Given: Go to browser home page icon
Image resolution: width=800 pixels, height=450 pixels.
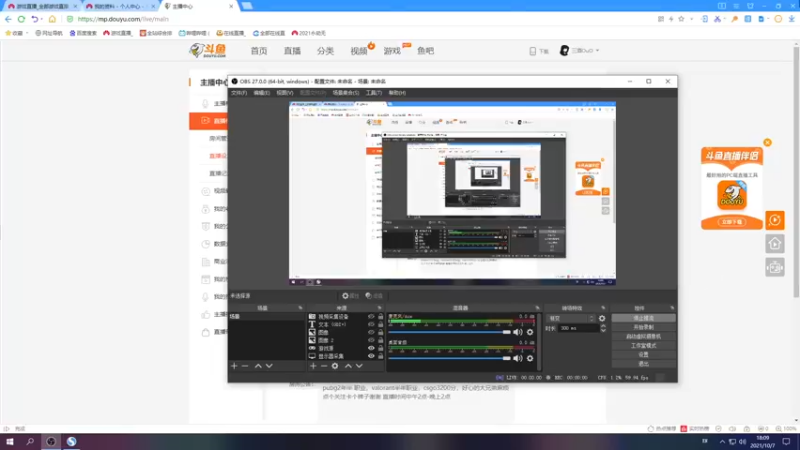Looking at the screenshot, I should click(x=52, y=19).
